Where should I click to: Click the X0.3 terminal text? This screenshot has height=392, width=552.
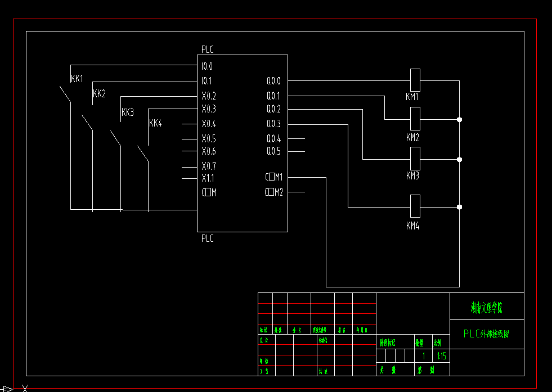[209, 109]
